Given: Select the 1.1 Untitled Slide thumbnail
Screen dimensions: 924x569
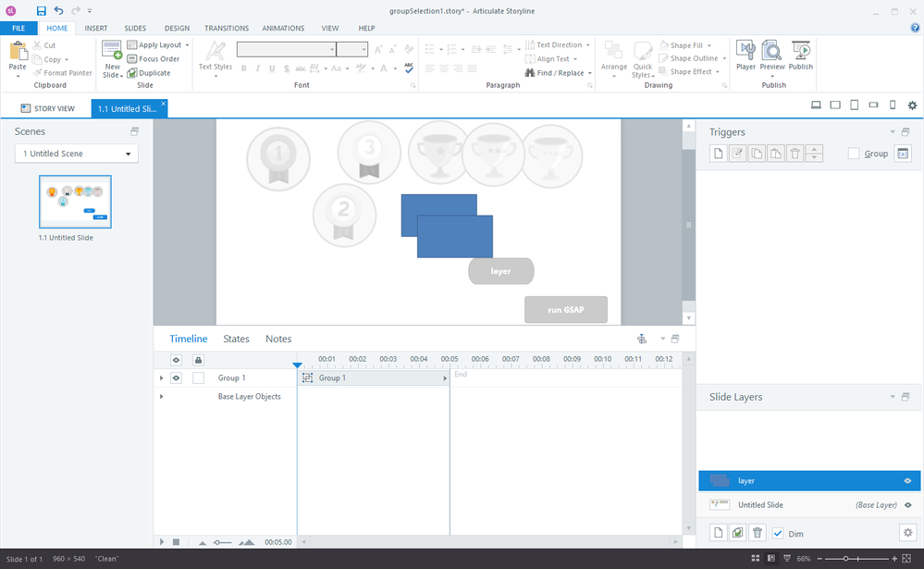Looking at the screenshot, I should 75,202.
